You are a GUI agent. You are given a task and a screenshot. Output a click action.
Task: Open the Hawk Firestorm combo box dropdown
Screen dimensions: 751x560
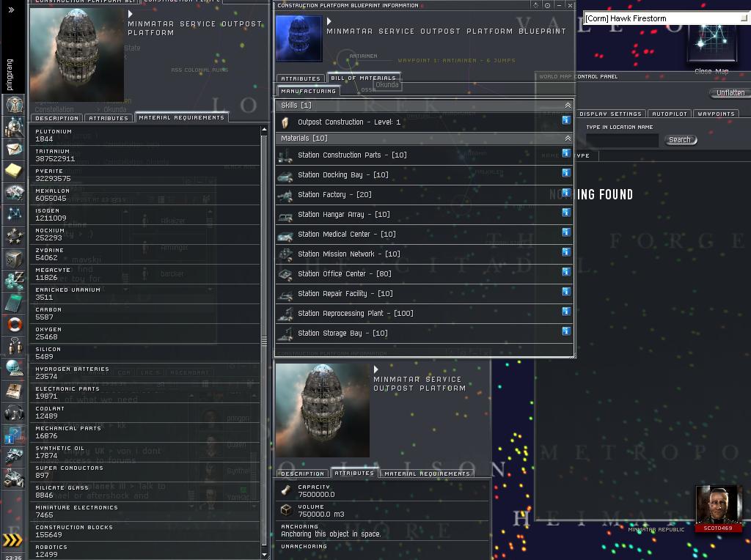(744, 18)
